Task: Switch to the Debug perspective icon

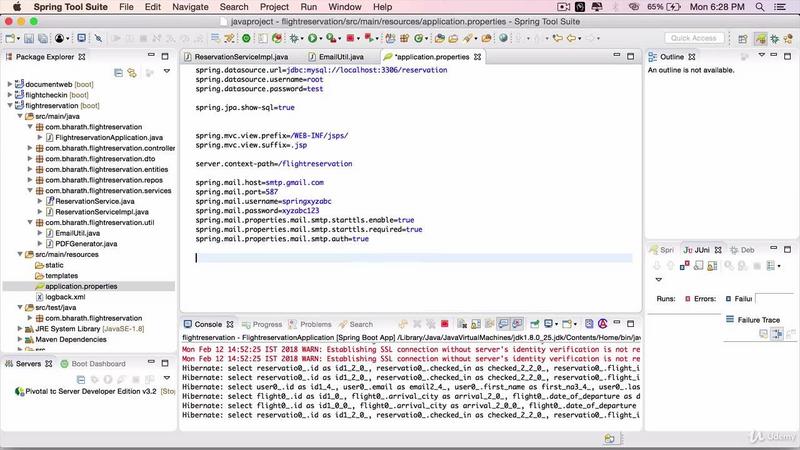Action: 775,39
